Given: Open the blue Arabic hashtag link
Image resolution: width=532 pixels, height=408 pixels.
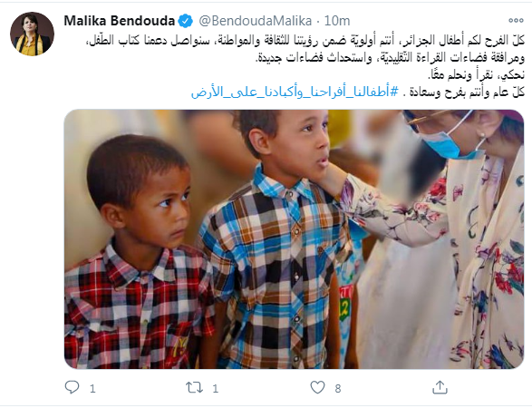Looking at the screenshot, I should click(x=295, y=92).
